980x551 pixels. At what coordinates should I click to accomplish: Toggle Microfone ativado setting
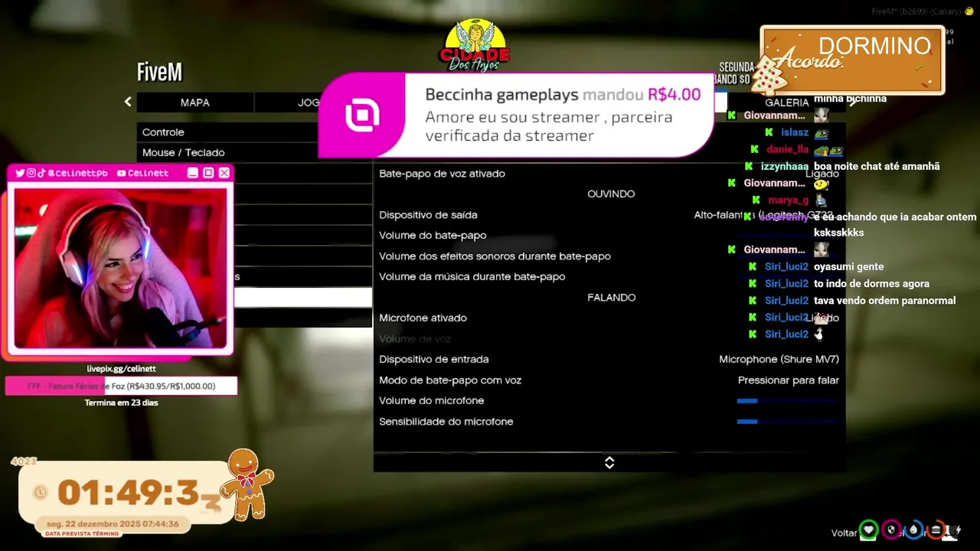pyautogui.click(x=609, y=318)
